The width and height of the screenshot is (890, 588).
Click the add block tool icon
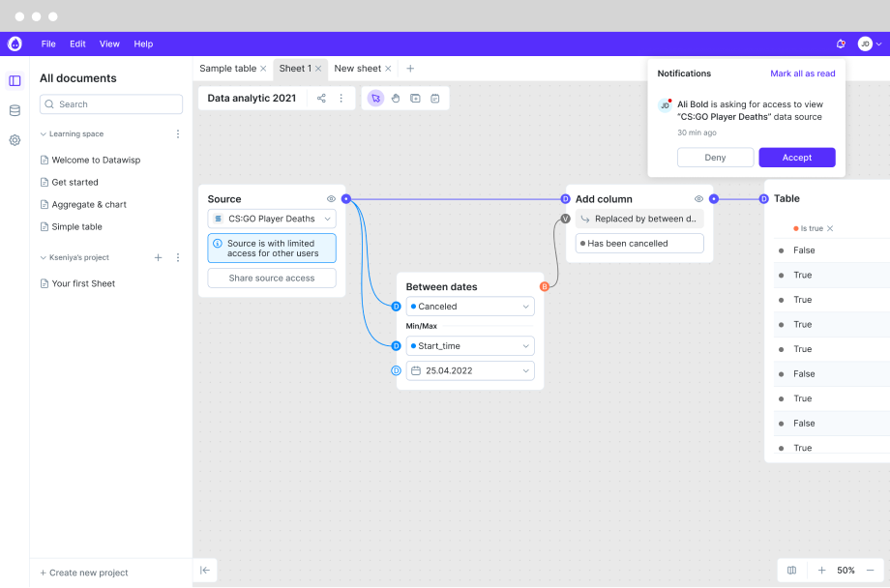pos(415,99)
